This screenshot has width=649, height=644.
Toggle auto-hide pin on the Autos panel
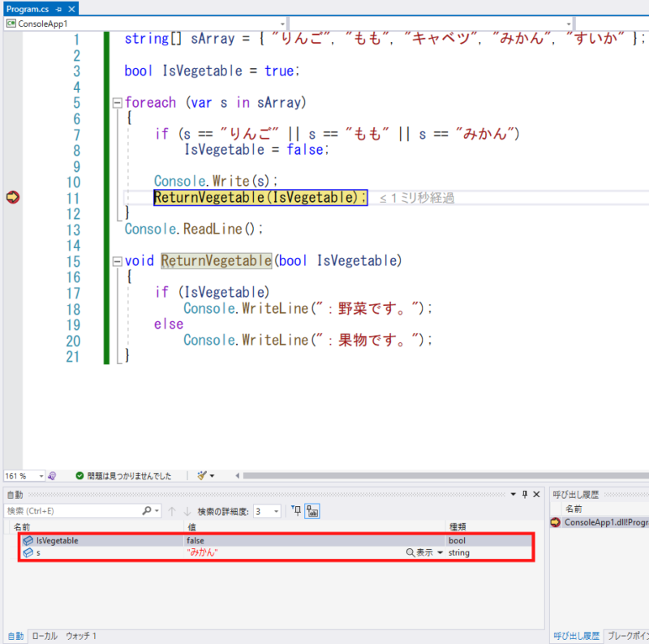[x=523, y=493]
